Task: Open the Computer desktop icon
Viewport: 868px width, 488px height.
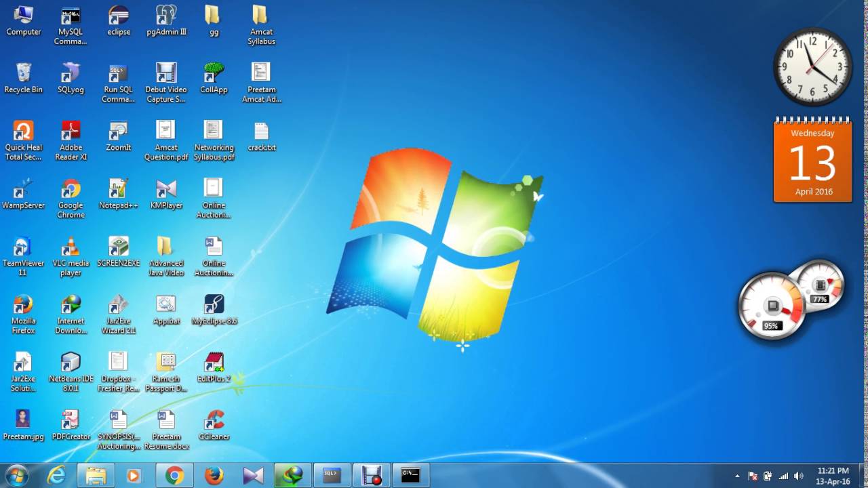Action: pyautogui.click(x=23, y=21)
